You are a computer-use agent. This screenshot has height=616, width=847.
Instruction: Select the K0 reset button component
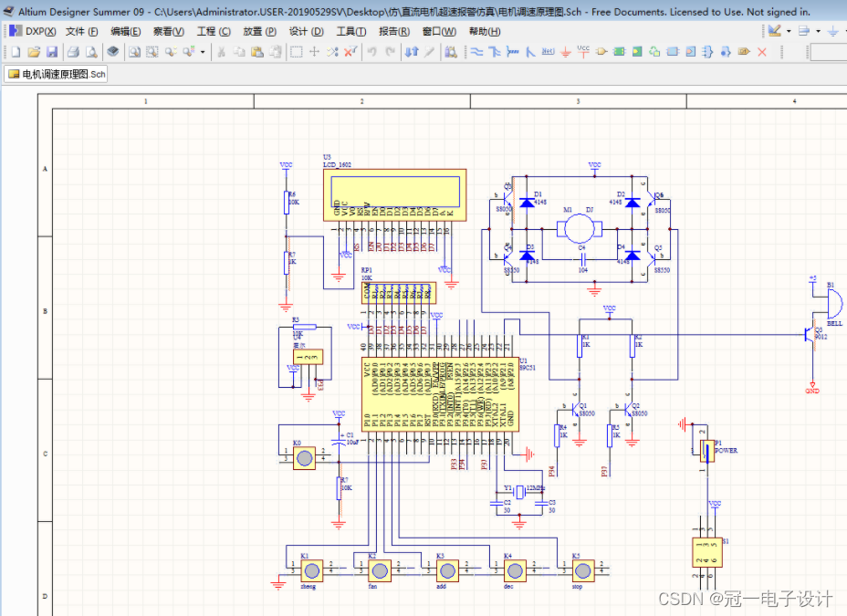pyautogui.click(x=305, y=458)
